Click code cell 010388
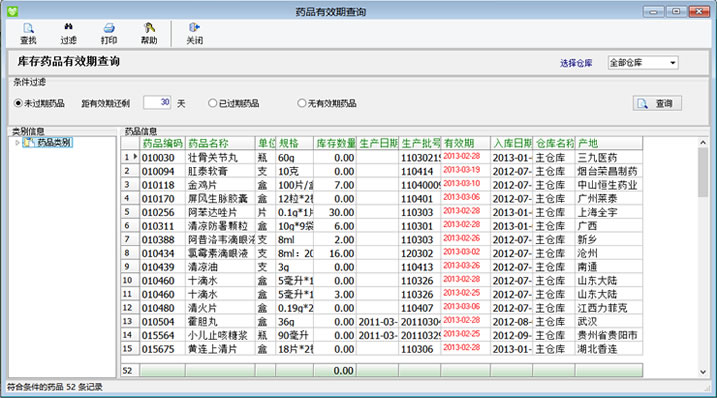The image size is (717, 398). point(162,240)
